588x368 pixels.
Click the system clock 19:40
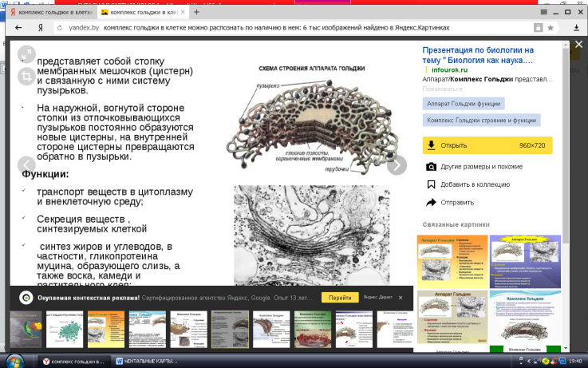tap(575, 362)
